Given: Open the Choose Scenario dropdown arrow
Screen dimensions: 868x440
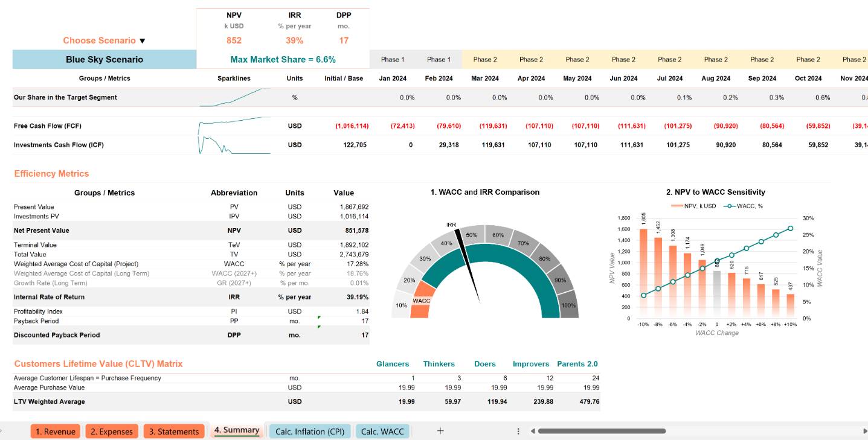Looking at the screenshot, I should pos(143,41).
